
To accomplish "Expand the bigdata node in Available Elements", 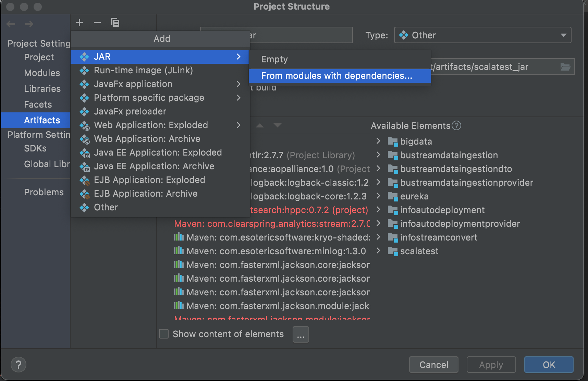I will click(378, 141).
